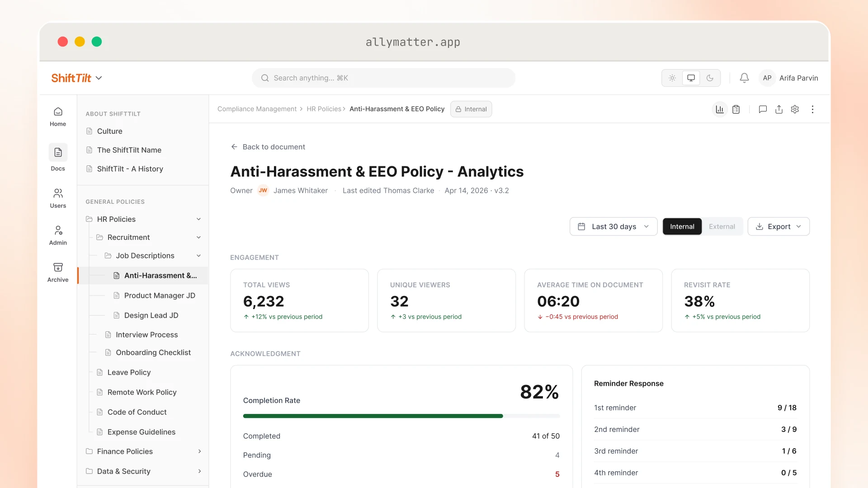Screen dimensions: 868x488
Task: Click the Total Views card
Action: tap(299, 300)
